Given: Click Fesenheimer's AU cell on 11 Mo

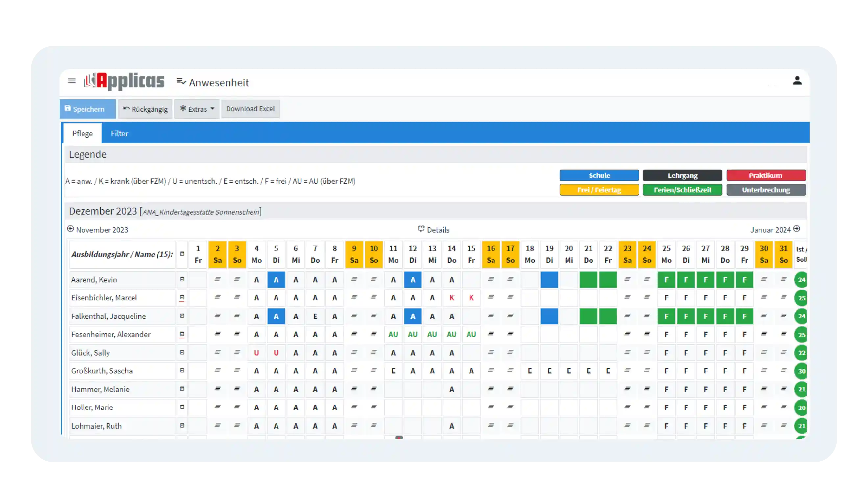Looking at the screenshot, I should pyautogui.click(x=393, y=334).
